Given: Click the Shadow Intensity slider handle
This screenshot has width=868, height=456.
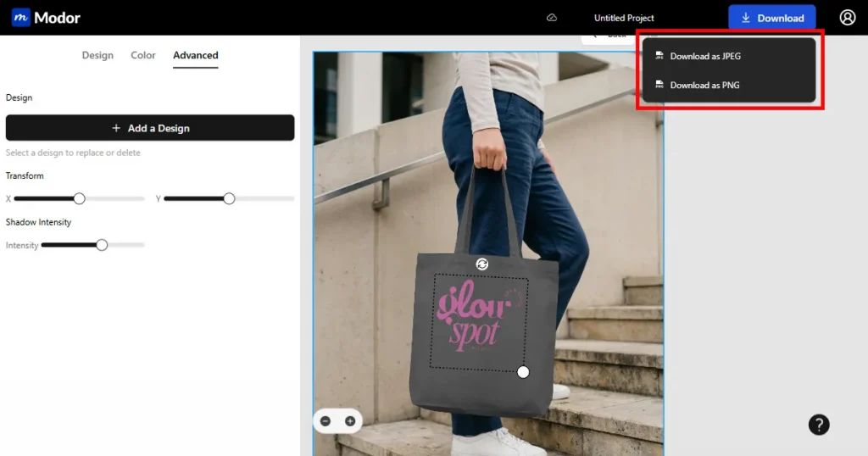Looking at the screenshot, I should tap(102, 245).
